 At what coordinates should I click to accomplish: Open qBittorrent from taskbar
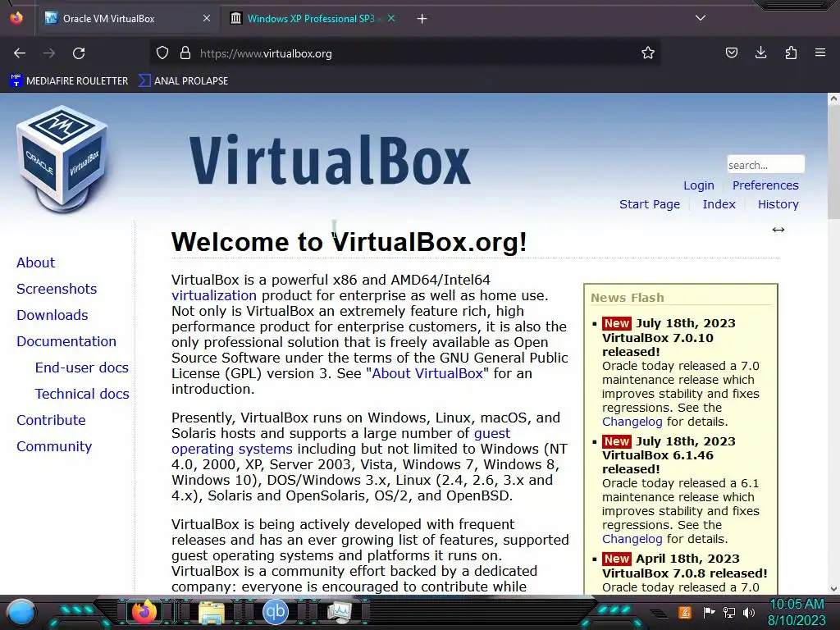[x=276, y=612]
